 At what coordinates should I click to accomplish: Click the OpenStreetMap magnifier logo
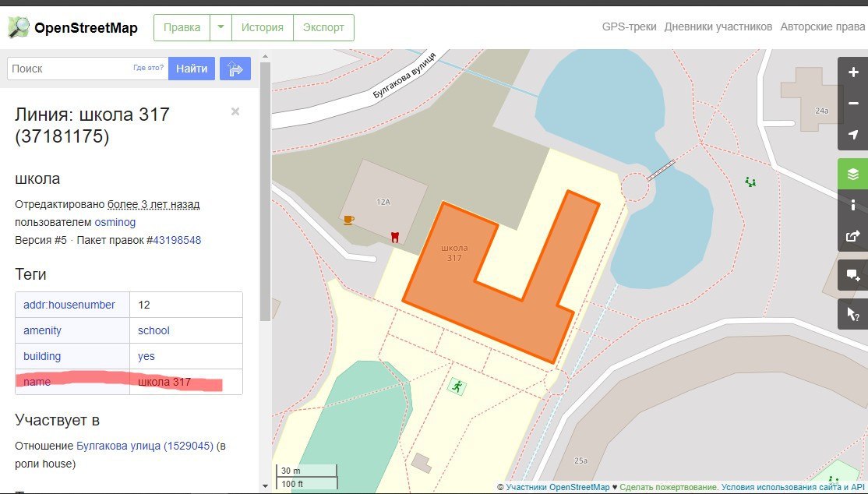coord(18,27)
